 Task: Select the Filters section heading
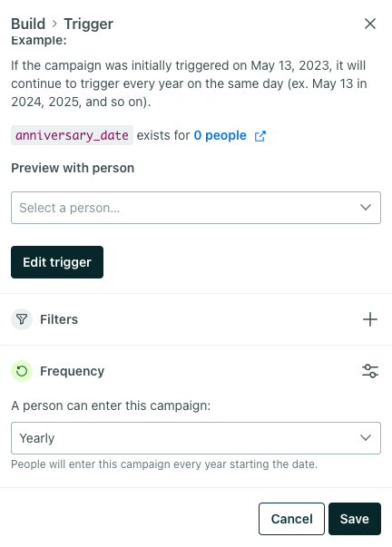[x=59, y=319]
